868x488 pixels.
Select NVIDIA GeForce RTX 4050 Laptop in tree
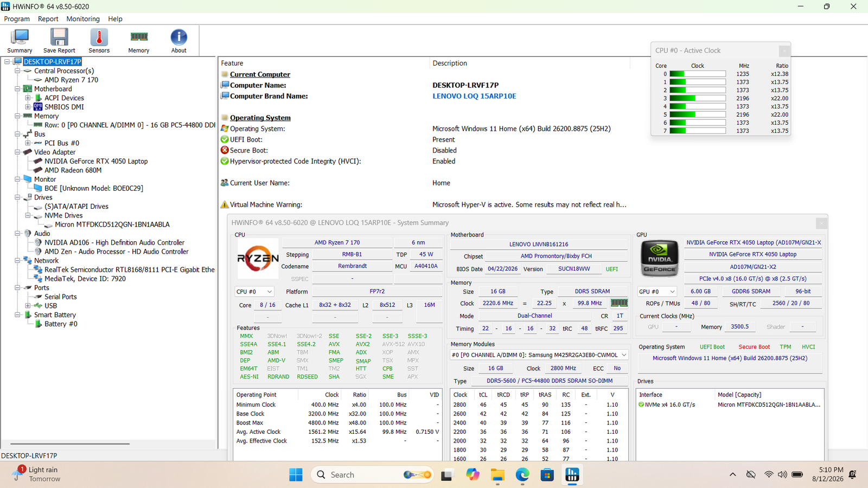[96, 161]
